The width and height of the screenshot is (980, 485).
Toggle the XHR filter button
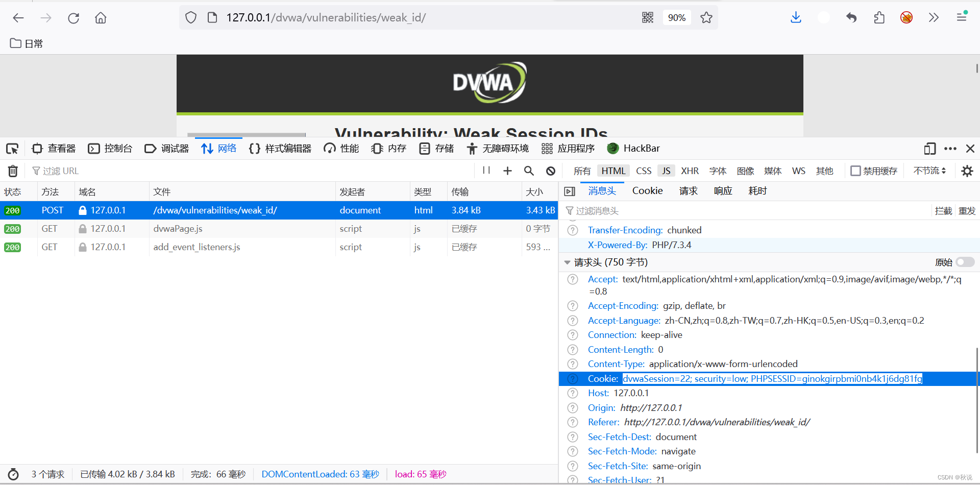pos(690,171)
